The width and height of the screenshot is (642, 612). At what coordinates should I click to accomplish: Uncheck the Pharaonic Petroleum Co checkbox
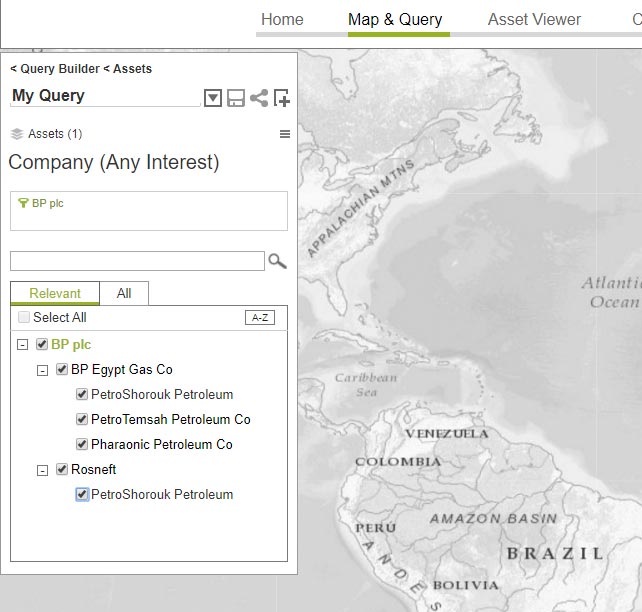coord(82,444)
